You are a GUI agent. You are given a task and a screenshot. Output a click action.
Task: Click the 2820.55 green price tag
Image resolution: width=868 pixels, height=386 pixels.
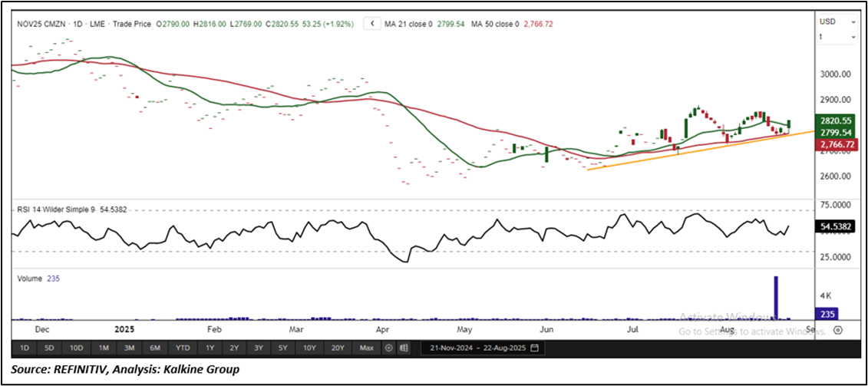click(x=836, y=120)
